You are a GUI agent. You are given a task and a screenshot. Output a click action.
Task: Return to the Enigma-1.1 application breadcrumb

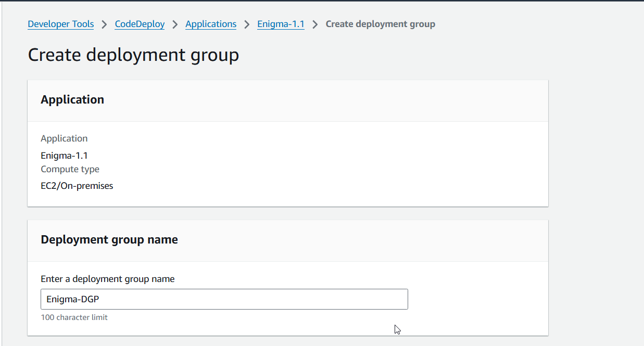pos(281,24)
